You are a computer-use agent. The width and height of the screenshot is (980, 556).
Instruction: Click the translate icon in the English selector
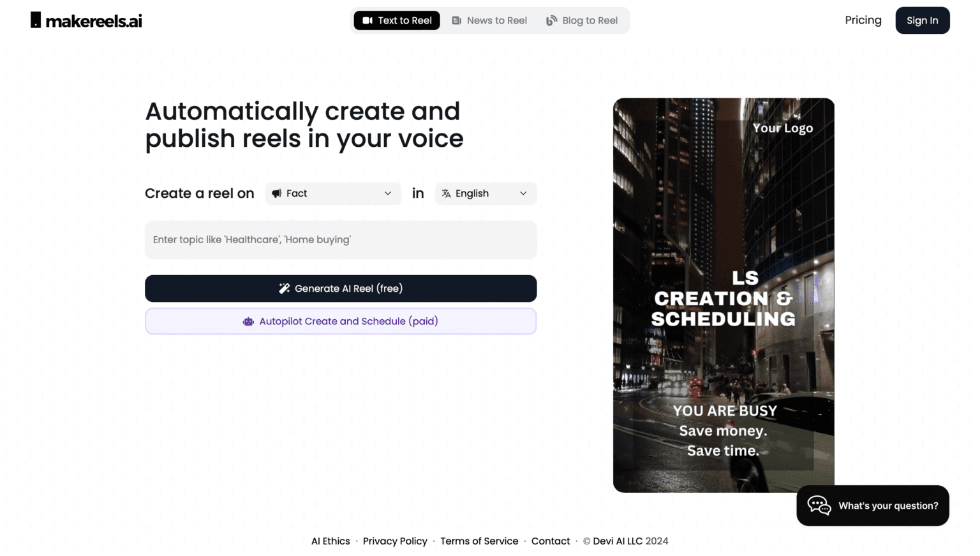point(447,193)
